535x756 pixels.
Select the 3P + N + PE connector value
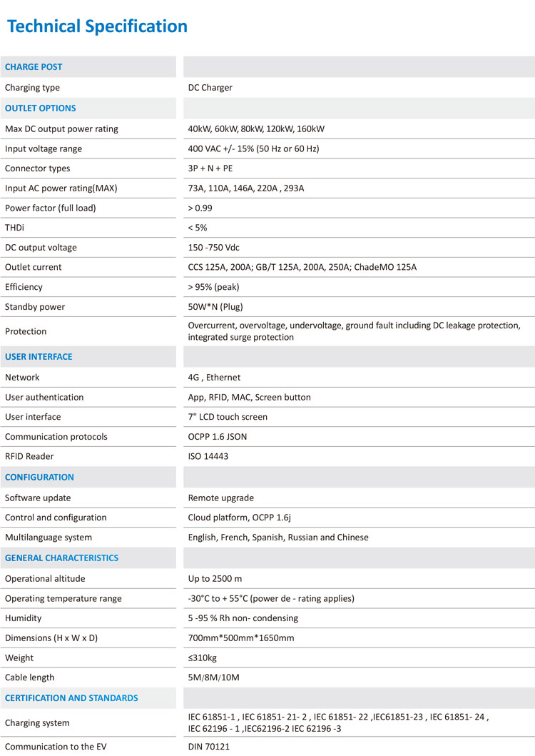(x=210, y=168)
